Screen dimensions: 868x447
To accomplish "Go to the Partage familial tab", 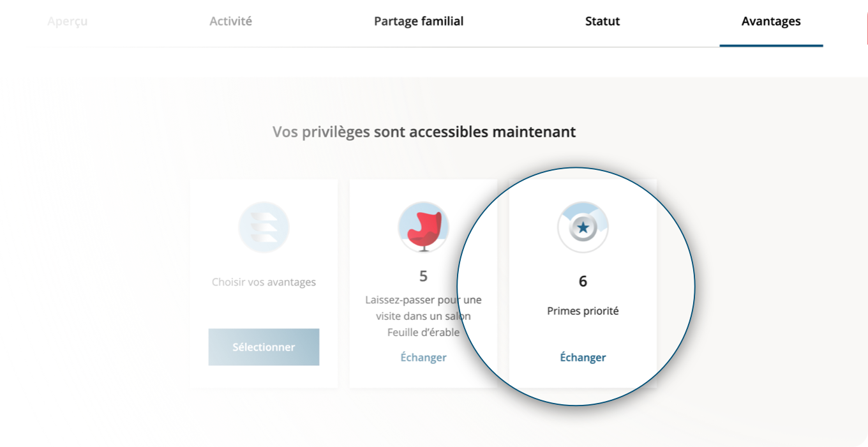I will (419, 21).
